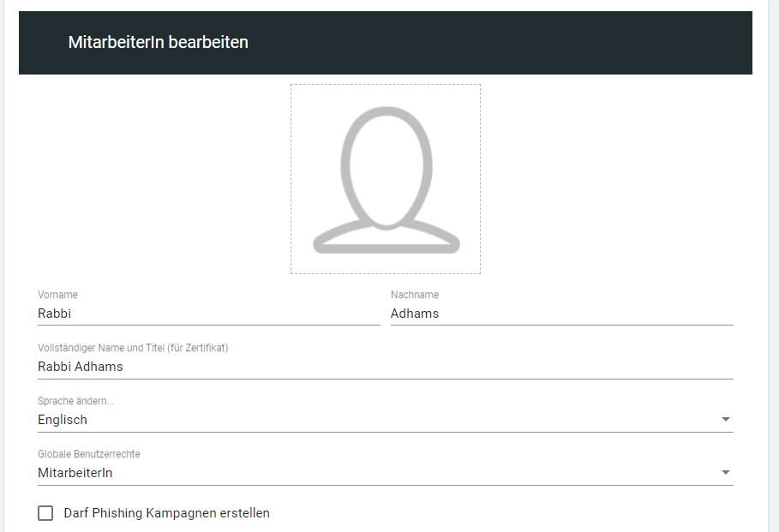The height and width of the screenshot is (532, 779).
Task: Expand the 'Sprache ändern' dropdown arrow
Action: [x=725, y=420]
